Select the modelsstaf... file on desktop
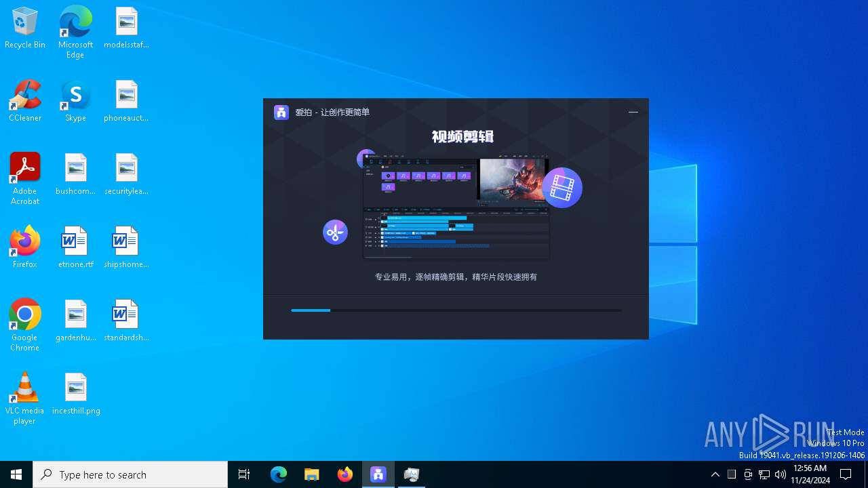Viewport: 868px width, 488px height. click(126, 28)
